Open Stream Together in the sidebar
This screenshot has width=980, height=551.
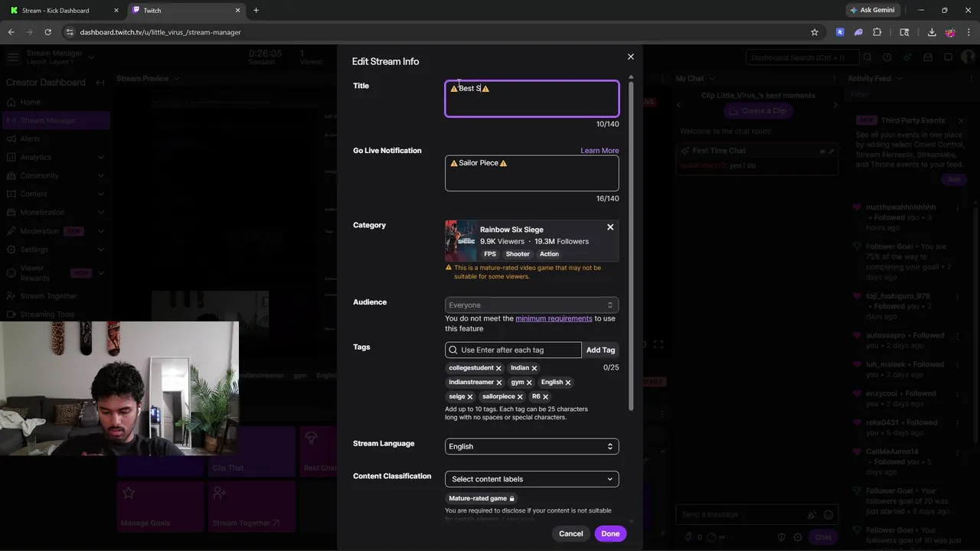55,296
